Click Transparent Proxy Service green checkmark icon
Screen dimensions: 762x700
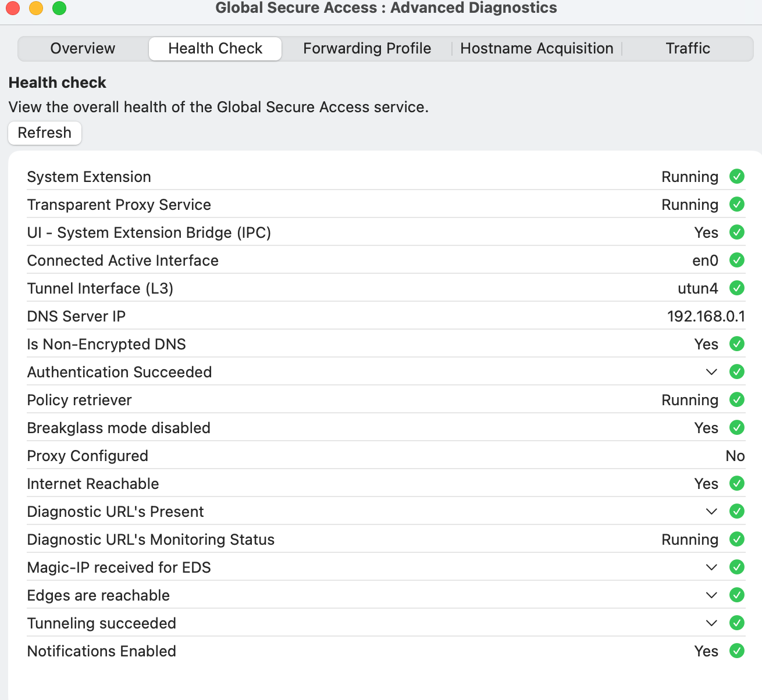pos(737,204)
